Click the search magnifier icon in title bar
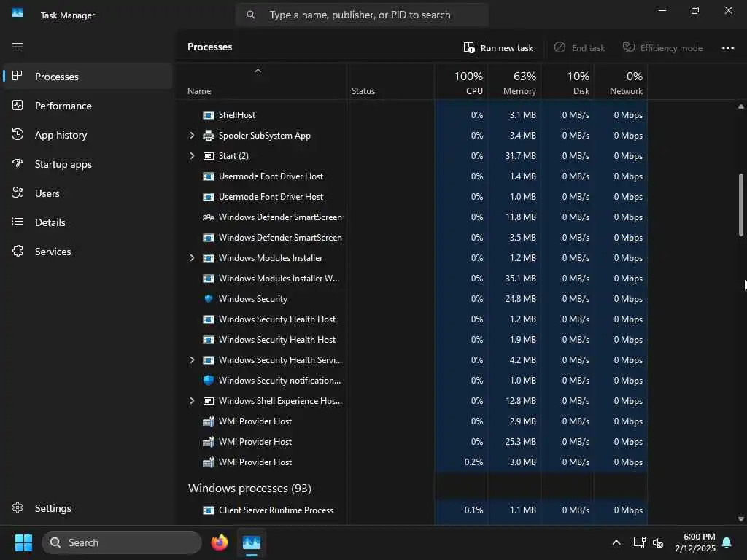The image size is (747, 560). coord(251,15)
